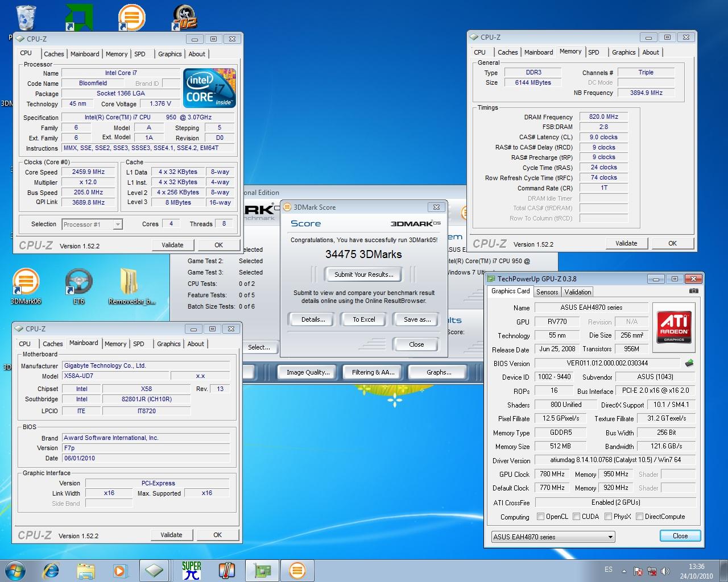Open the 3DMark06 desktop shortcut

[26, 286]
